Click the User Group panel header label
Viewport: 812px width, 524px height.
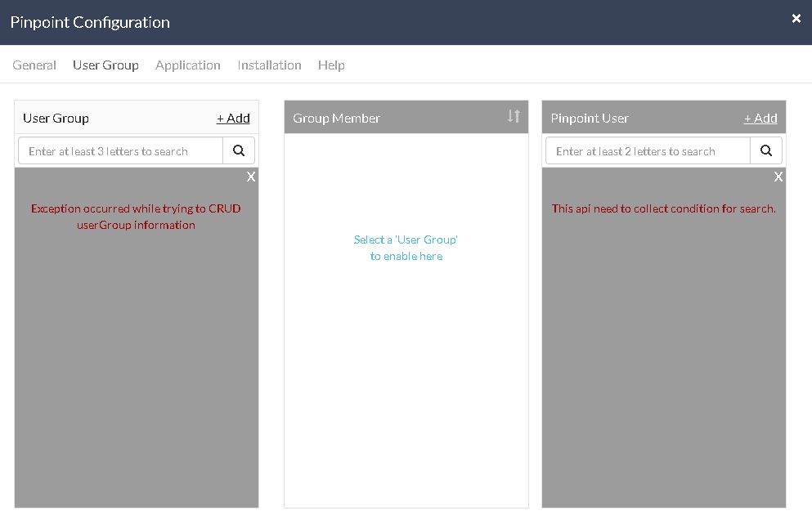(56, 118)
